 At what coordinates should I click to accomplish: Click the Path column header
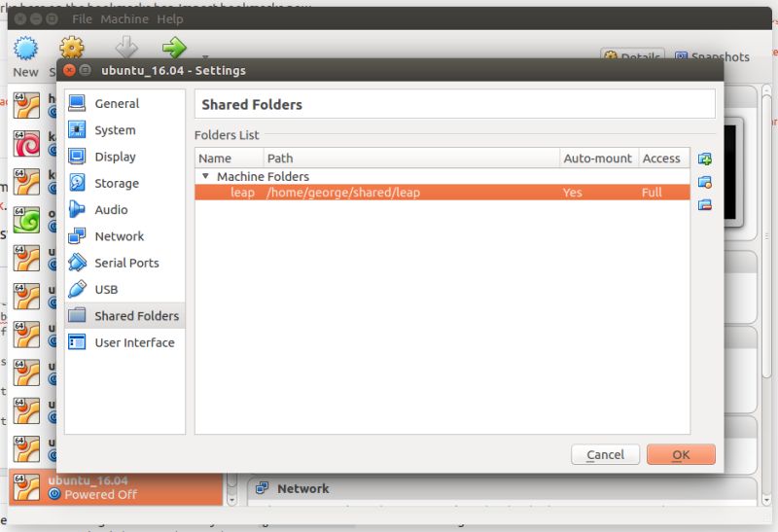point(411,159)
